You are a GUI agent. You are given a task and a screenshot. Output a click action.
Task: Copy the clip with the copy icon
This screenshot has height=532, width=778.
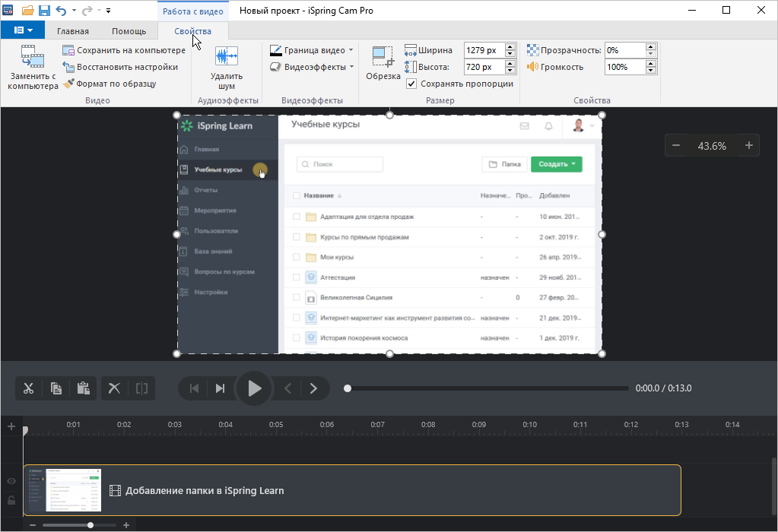point(56,388)
